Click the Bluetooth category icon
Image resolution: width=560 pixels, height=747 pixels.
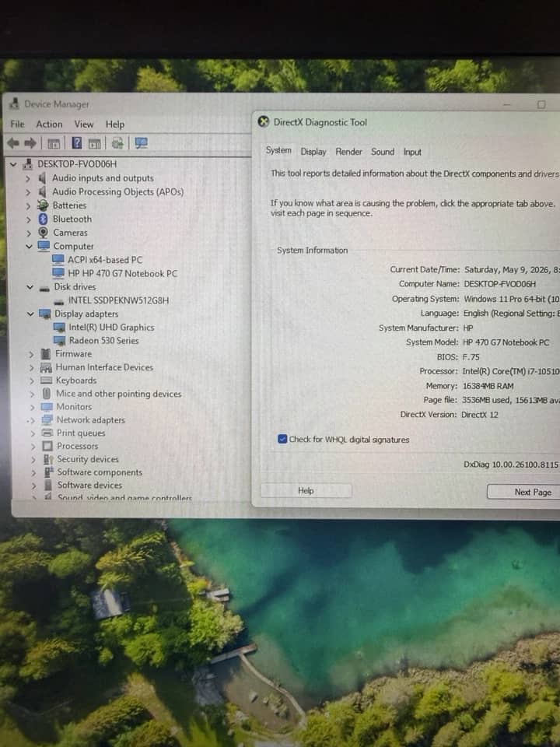pyautogui.click(x=44, y=219)
